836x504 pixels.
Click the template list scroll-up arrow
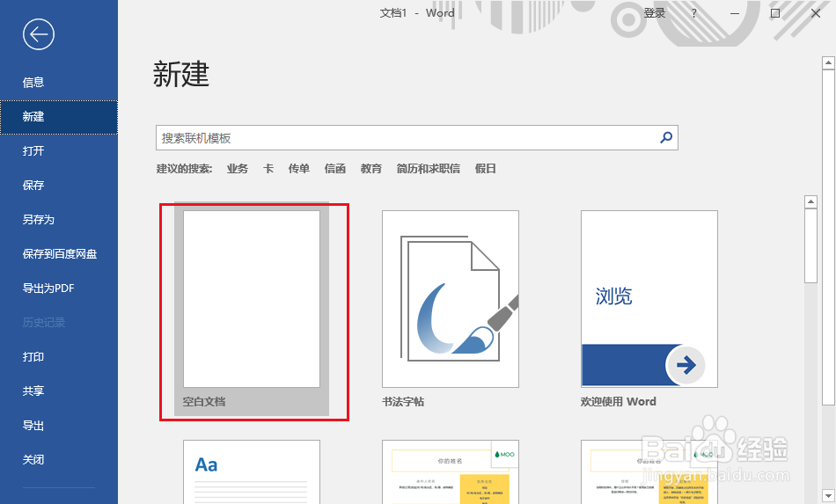[x=810, y=202]
